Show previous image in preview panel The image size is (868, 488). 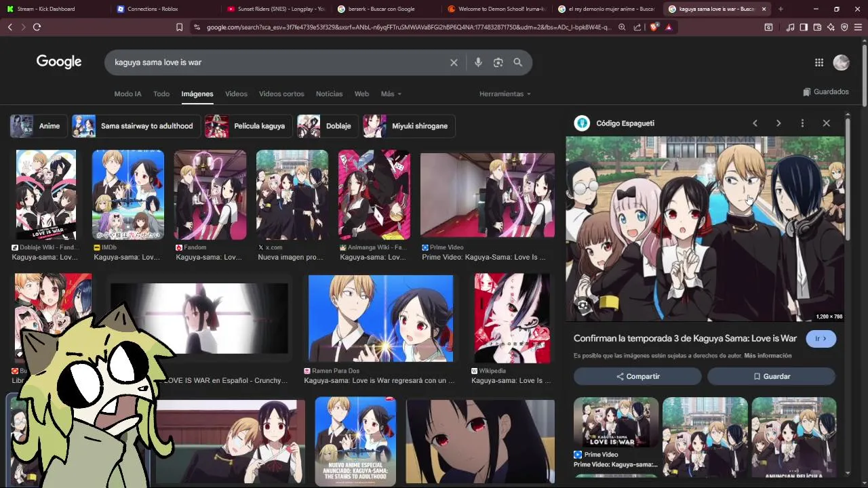(x=755, y=123)
